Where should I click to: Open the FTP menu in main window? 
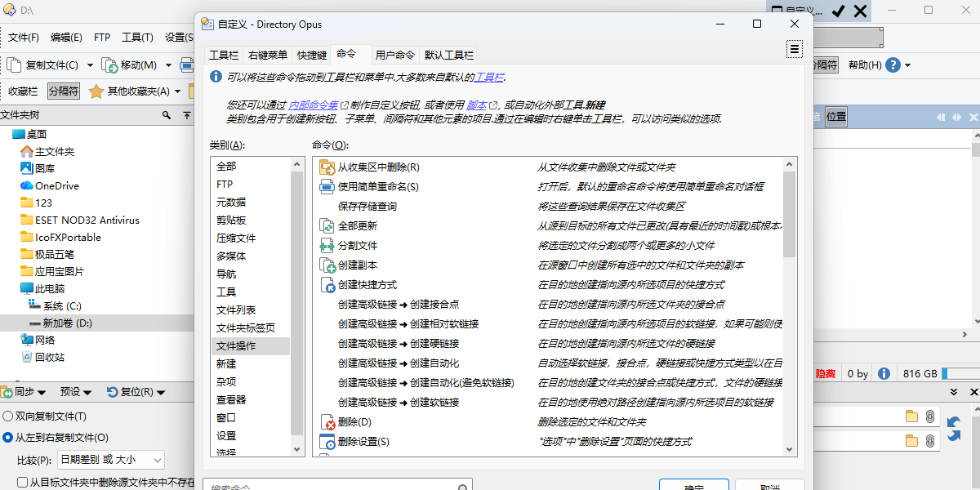pyautogui.click(x=102, y=38)
